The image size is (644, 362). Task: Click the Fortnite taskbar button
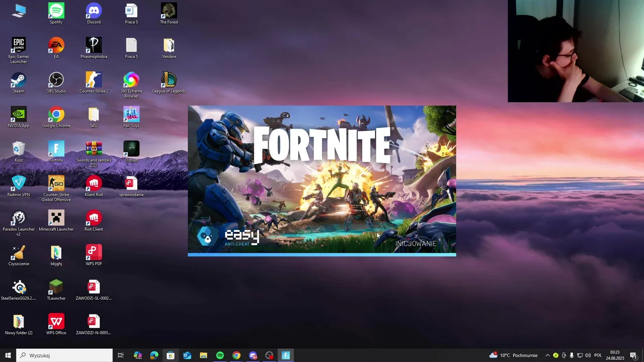point(286,355)
